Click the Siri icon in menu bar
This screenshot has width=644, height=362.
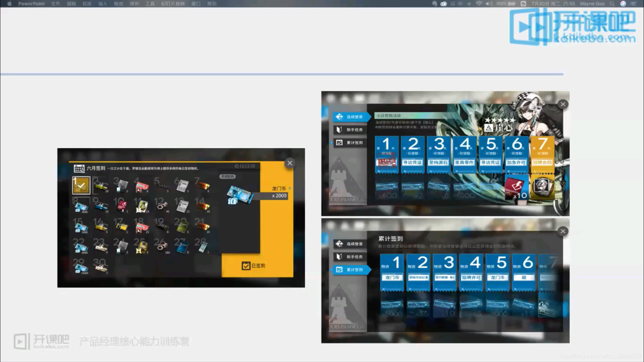click(x=623, y=4)
